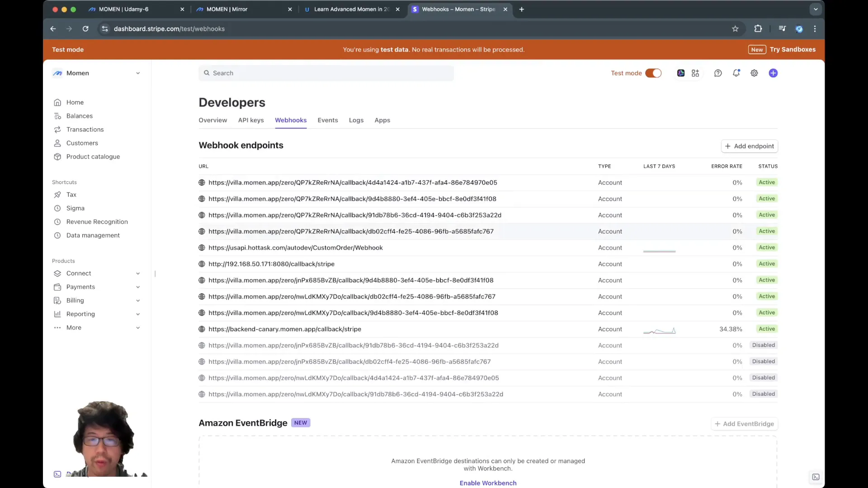Click the 34.38% error rate value
868x488 pixels.
[x=731, y=329]
